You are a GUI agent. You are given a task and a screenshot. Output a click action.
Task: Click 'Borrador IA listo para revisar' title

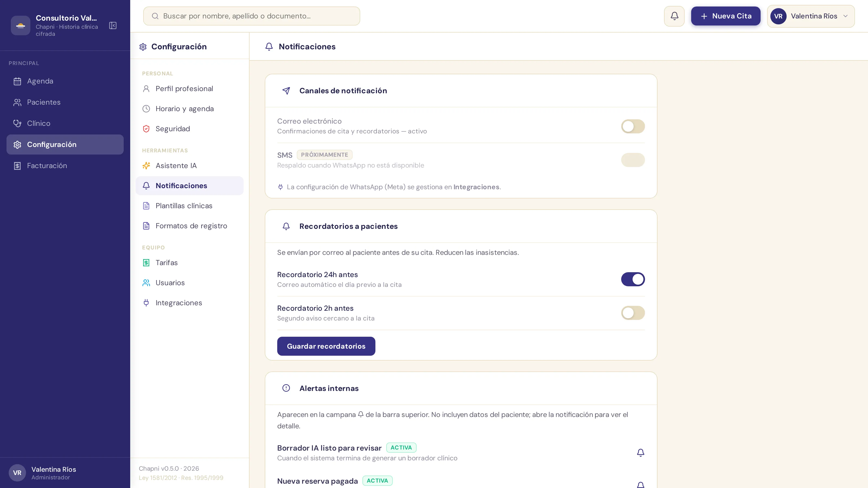(x=329, y=448)
